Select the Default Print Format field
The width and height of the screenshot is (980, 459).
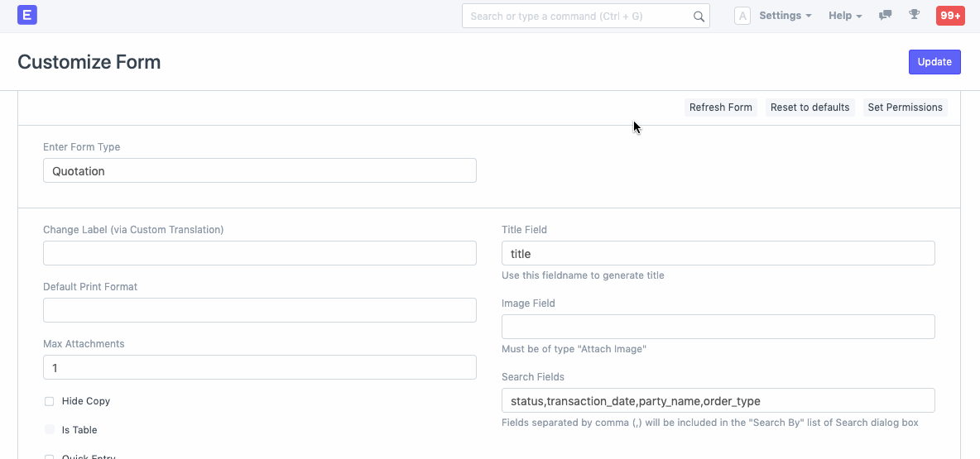259,310
